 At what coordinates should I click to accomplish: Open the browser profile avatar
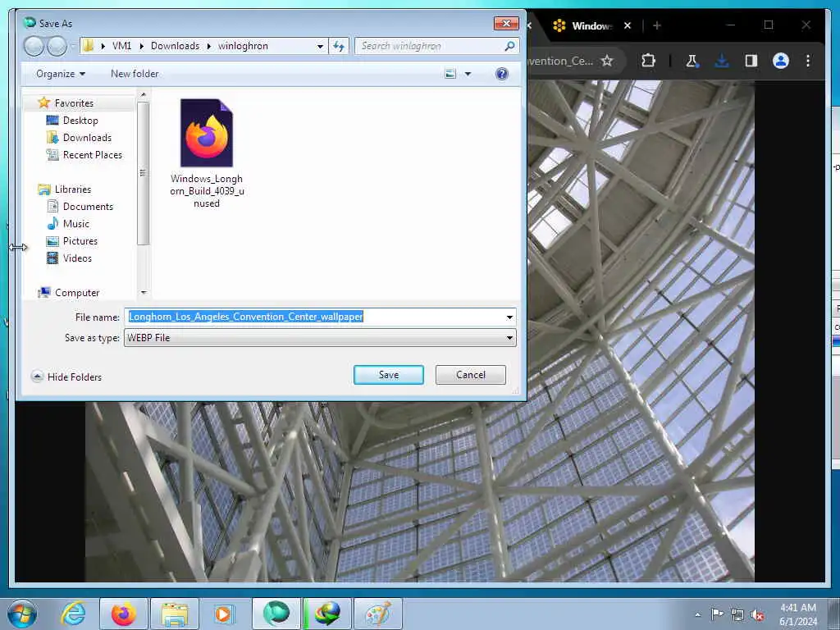[781, 61]
